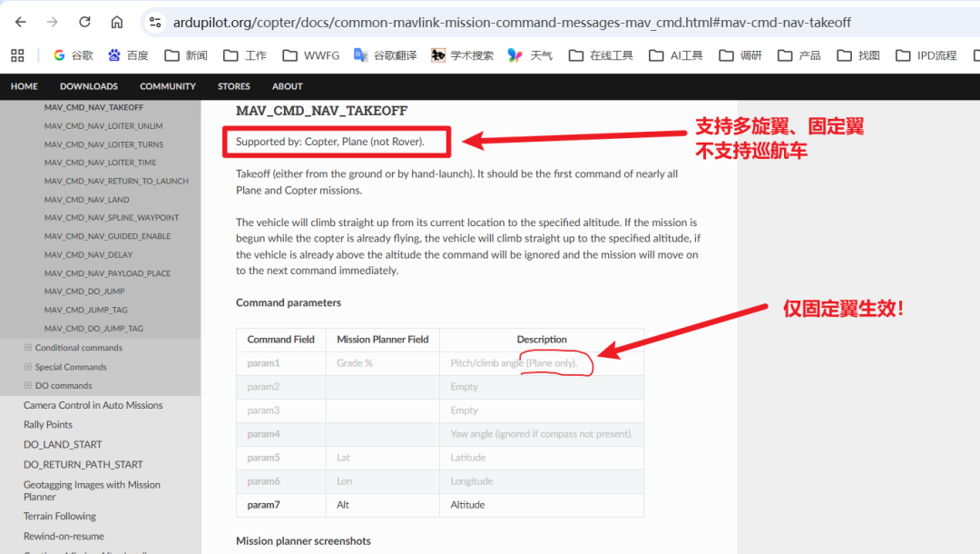Select MAV_CMD_NAV_LOITER_TIME in sidebar
980x554 pixels.
coord(100,163)
